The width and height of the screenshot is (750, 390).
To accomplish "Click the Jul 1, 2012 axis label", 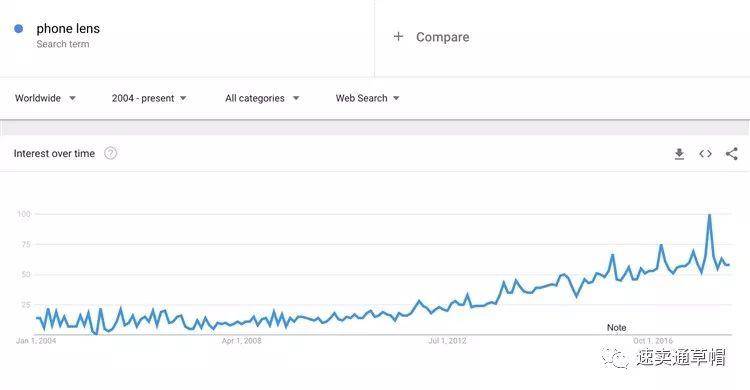I will point(447,341).
